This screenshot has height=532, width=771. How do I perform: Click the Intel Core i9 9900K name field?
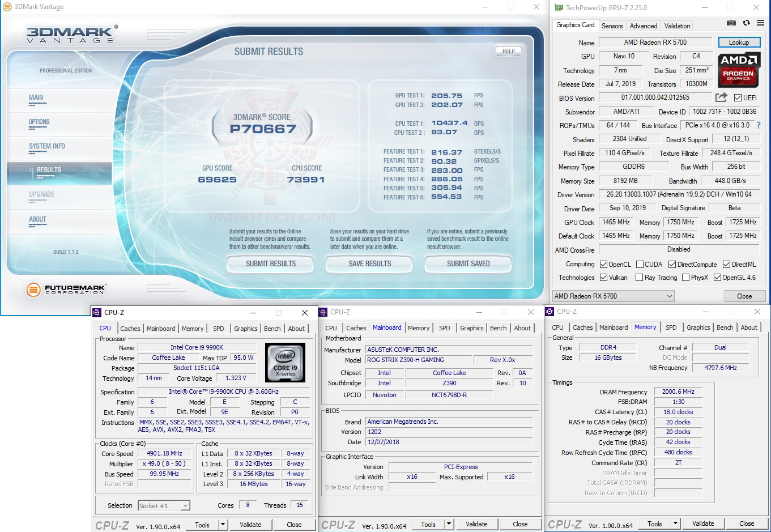click(x=197, y=347)
